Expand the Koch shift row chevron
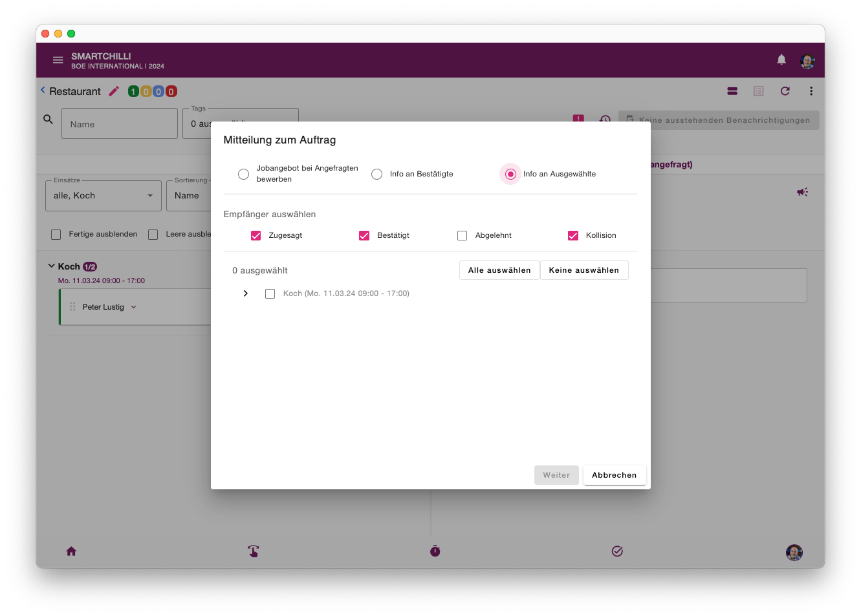Image resolution: width=861 pixels, height=616 pixels. click(x=246, y=293)
